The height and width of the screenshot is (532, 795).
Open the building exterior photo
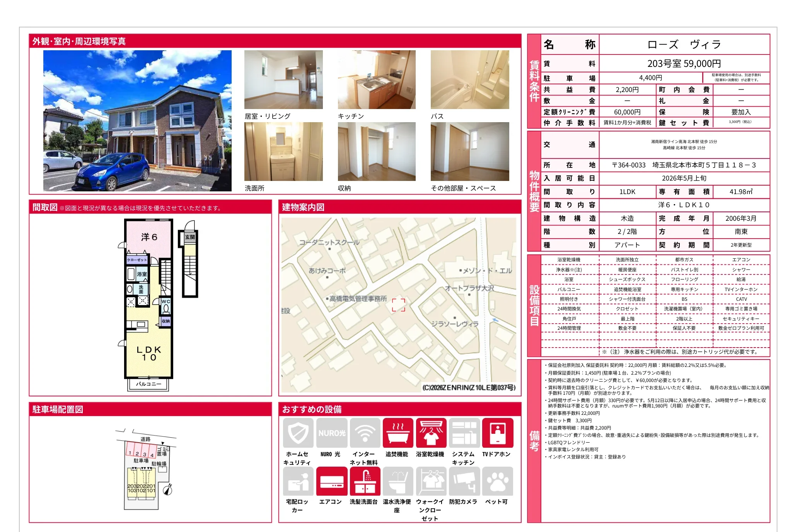(137, 121)
